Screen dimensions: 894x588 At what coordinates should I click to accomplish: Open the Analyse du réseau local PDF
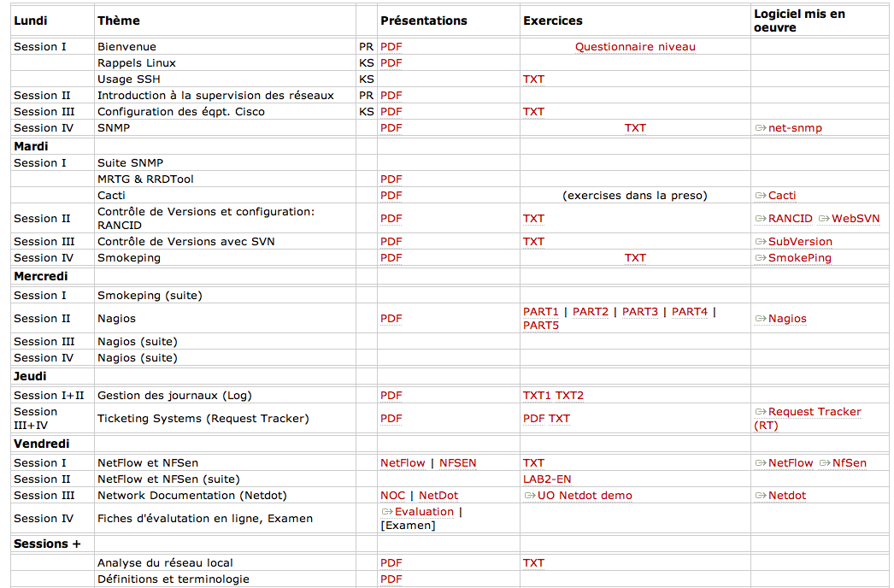(x=391, y=563)
